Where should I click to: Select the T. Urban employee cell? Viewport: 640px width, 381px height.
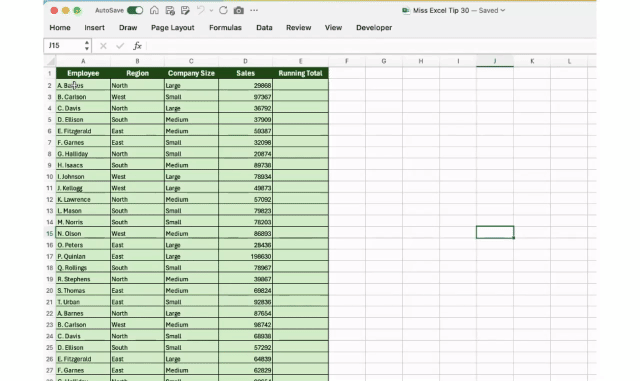(83, 302)
